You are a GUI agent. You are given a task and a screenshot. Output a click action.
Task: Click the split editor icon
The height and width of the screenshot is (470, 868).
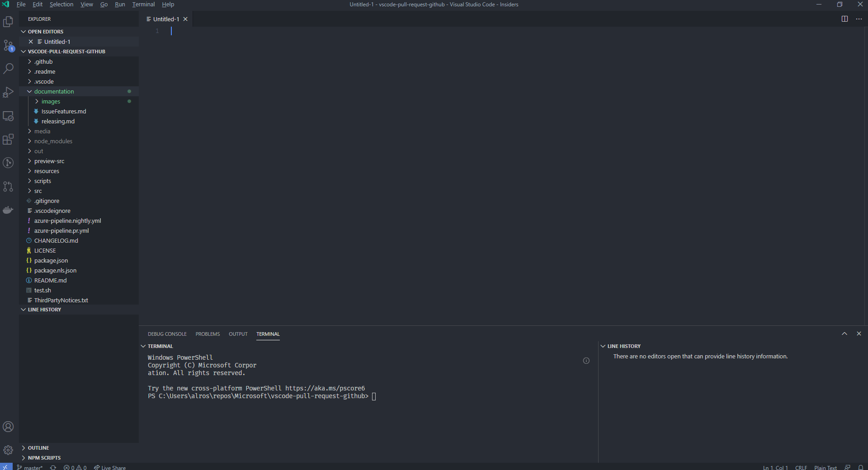point(844,19)
